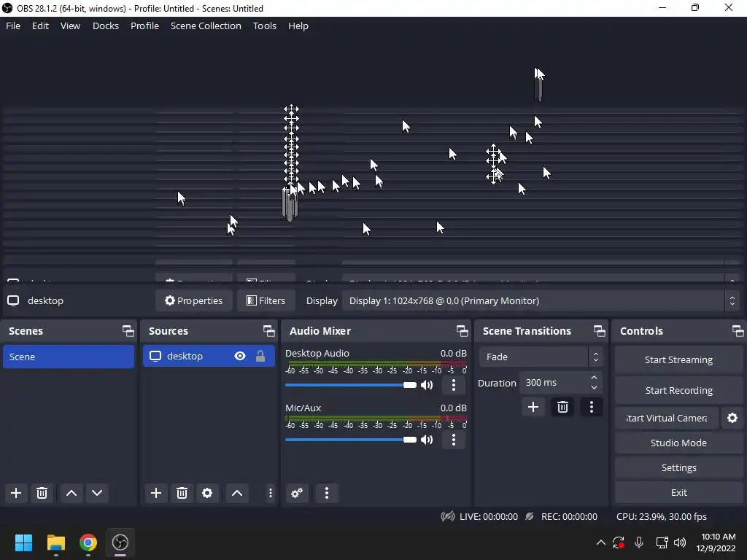Toggle Studio Mode
The image size is (747, 560).
click(678, 443)
